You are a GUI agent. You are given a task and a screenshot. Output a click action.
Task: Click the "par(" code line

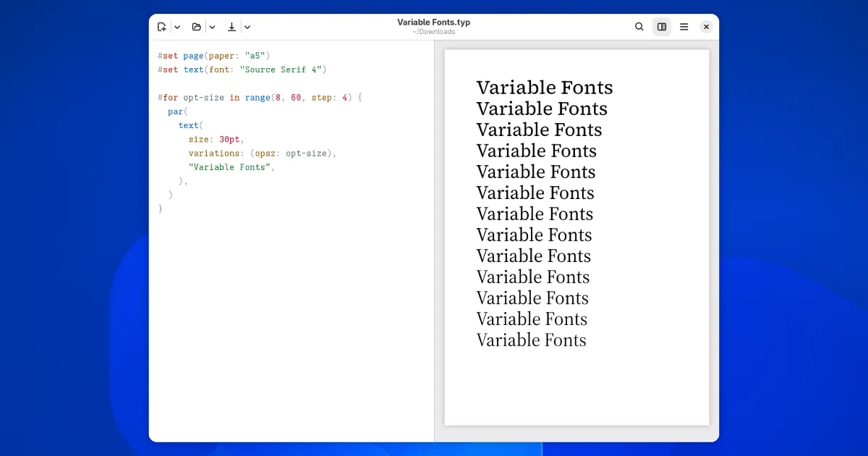(x=178, y=111)
